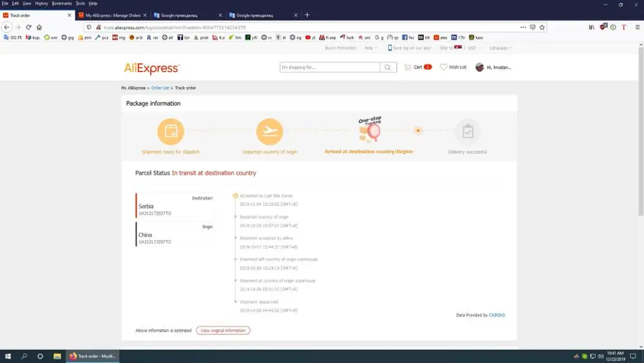This screenshot has height=363, width=644.
Task: Expand the Help dropdown
Action: tap(371, 48)
